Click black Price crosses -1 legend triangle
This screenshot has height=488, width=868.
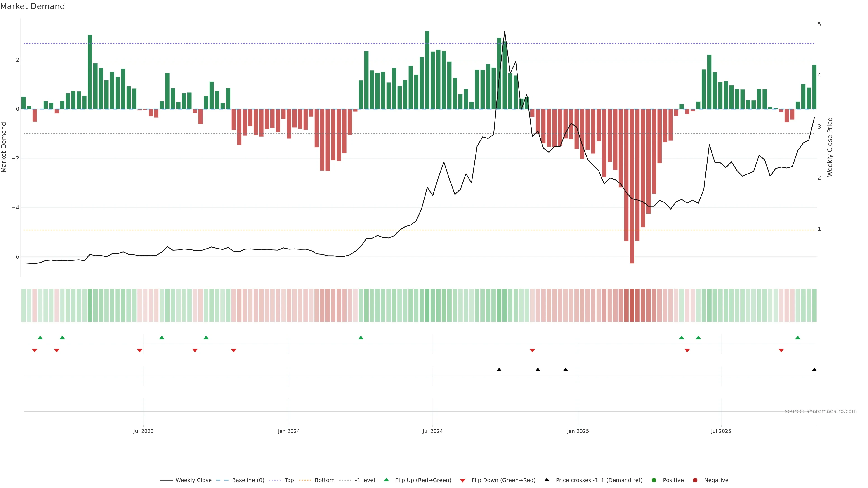point(547,480)
